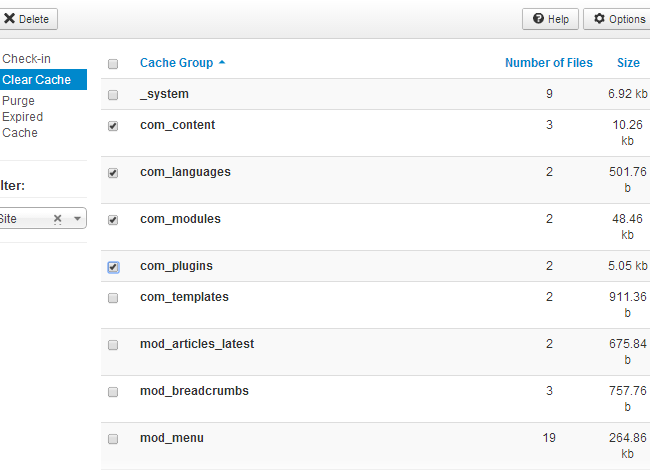Image resolution: width=650 pixels, height=471 pixels.
Task: Uncheck the com_languages checkbox
Action: (x=113, y=173)
